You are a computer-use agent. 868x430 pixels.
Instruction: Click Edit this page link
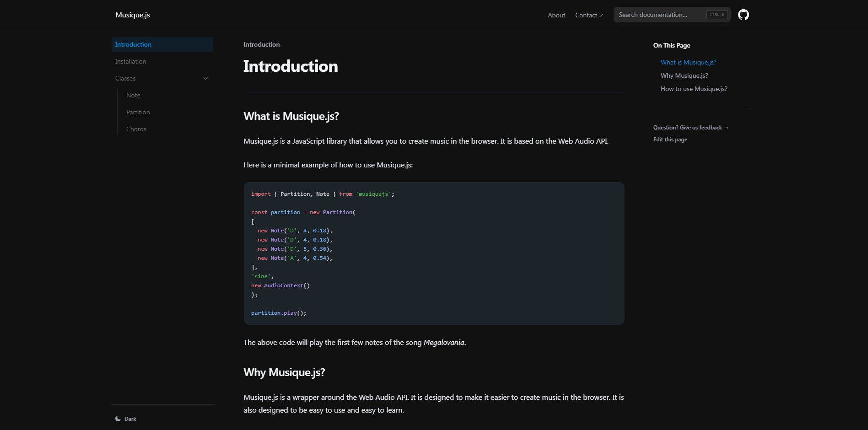pos(670,140)
